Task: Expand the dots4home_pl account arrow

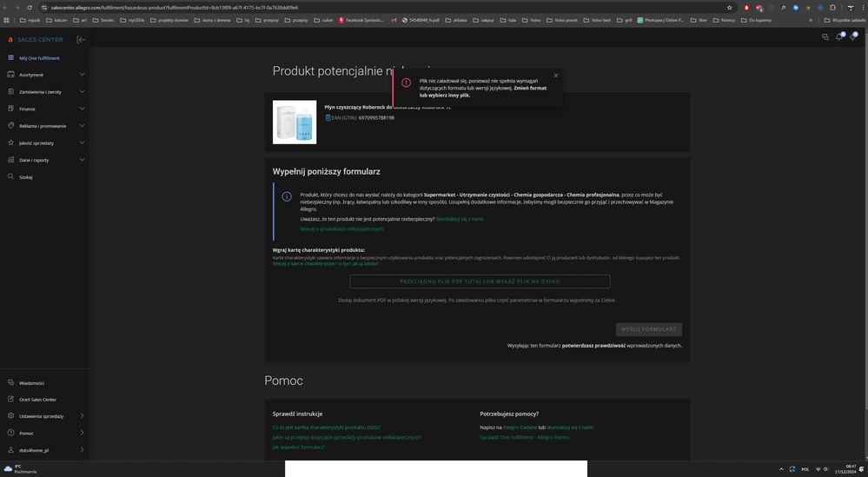Action: point(82,450)
